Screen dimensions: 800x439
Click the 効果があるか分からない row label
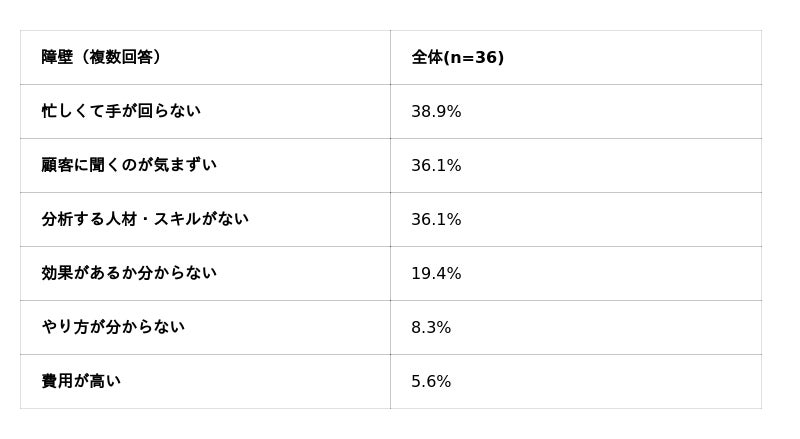pyautogui.click(x=129, y=273)
